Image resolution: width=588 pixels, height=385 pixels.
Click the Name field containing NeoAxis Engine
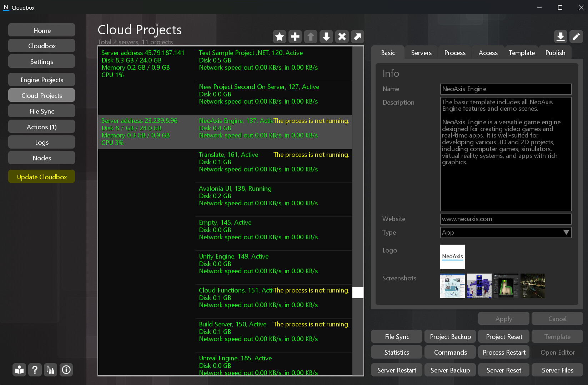tap(506, 89)
